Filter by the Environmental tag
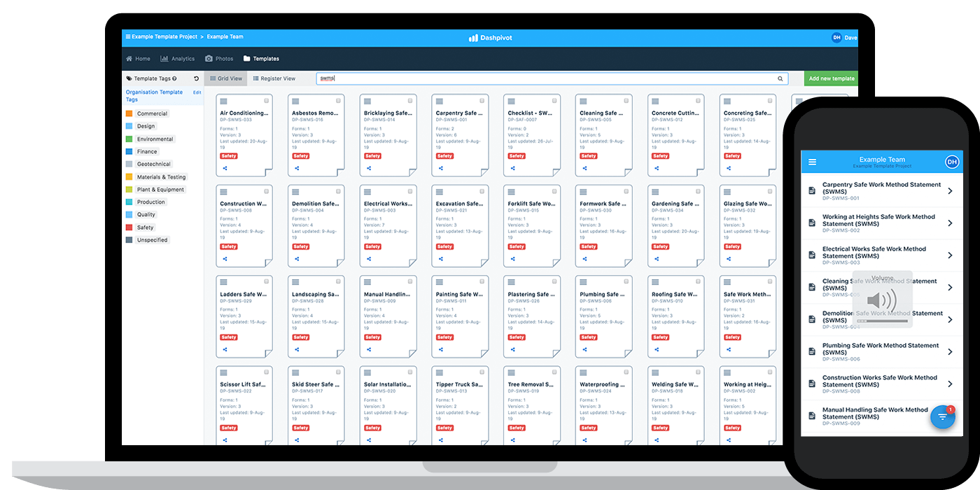Screen dimensions: 980x490 coord(155,139)
